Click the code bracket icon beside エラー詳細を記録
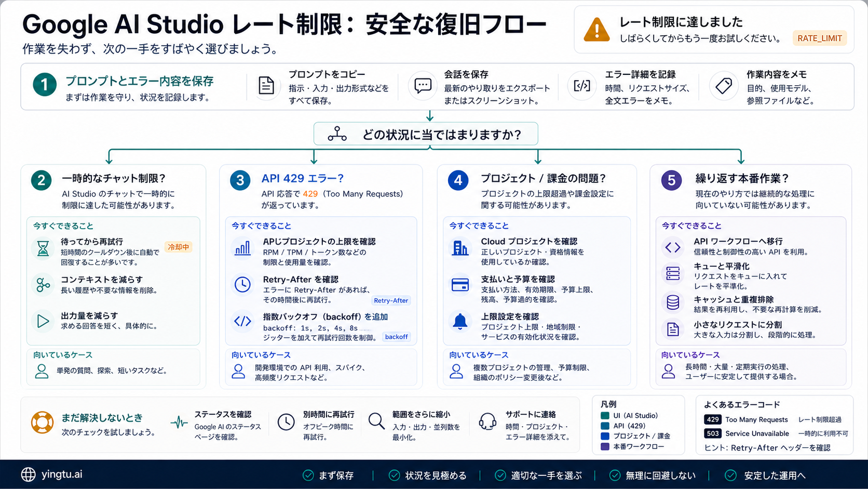This screenshot has height=489, width=868. (x=581, y=86)
